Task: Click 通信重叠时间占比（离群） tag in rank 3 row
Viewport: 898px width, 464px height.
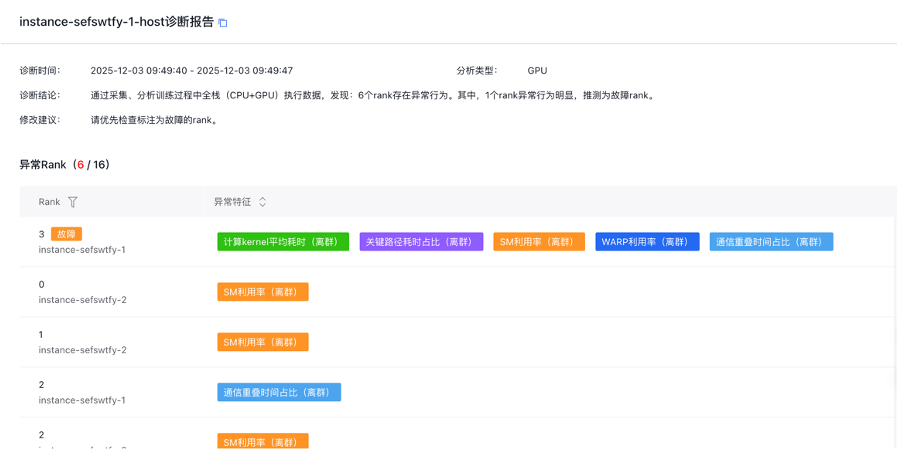Action: [x=771, y=242]
